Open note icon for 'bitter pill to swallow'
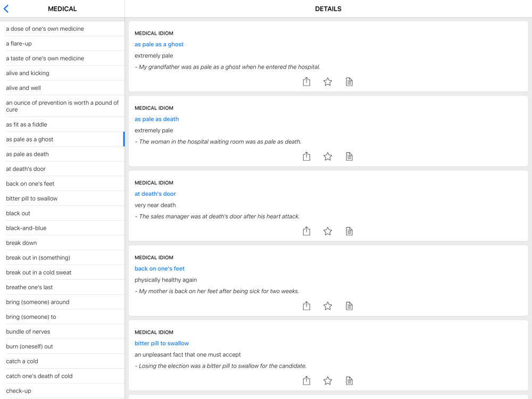The height and width of the screenshot is (399, 532). coord(349,380)
